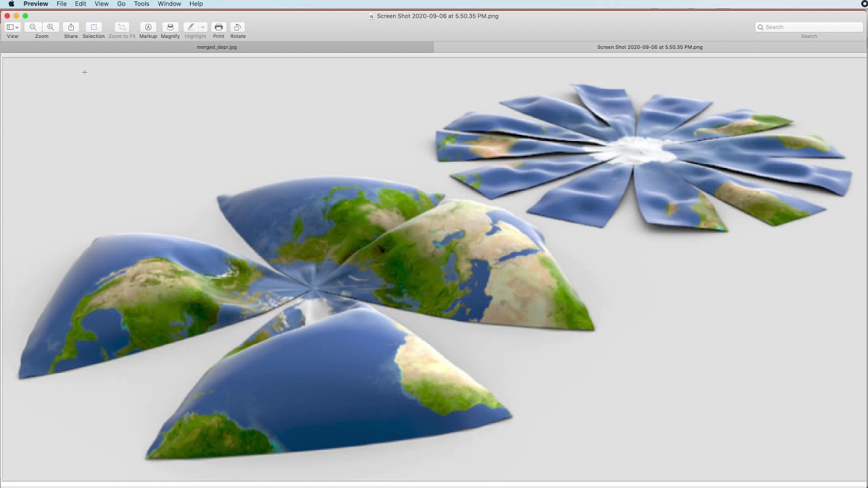Click the search magnifier icon in Search field

coord(761,27)
